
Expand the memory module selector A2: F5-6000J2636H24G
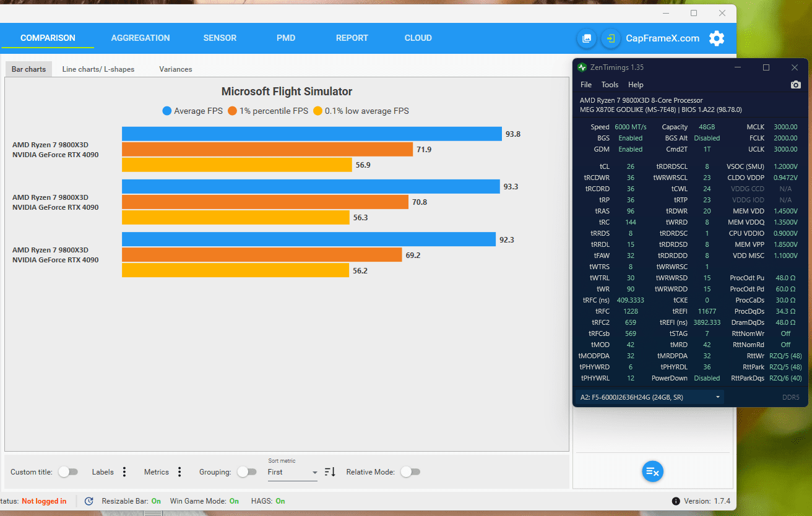point(649,397)
